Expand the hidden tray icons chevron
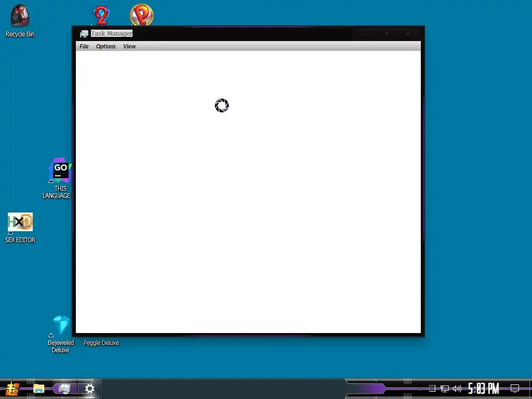 pos(420,389)
